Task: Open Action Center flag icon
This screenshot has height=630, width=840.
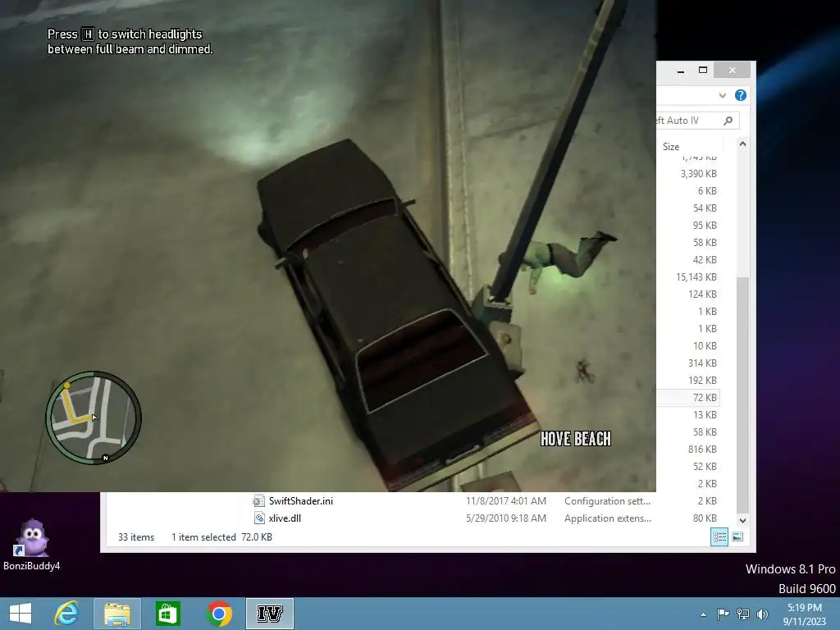Action: point(723,614)
